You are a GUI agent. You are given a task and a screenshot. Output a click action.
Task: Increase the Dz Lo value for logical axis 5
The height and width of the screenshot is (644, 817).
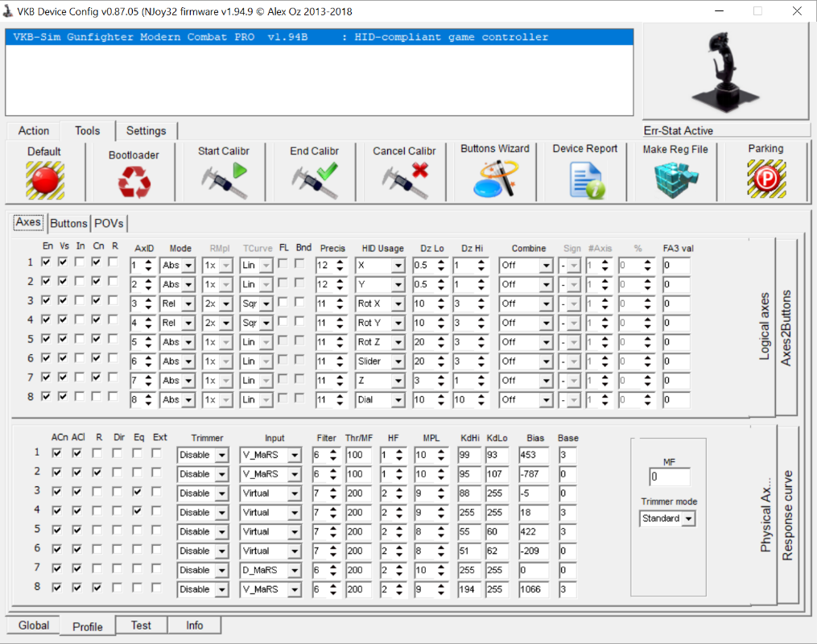coord(441,339)
